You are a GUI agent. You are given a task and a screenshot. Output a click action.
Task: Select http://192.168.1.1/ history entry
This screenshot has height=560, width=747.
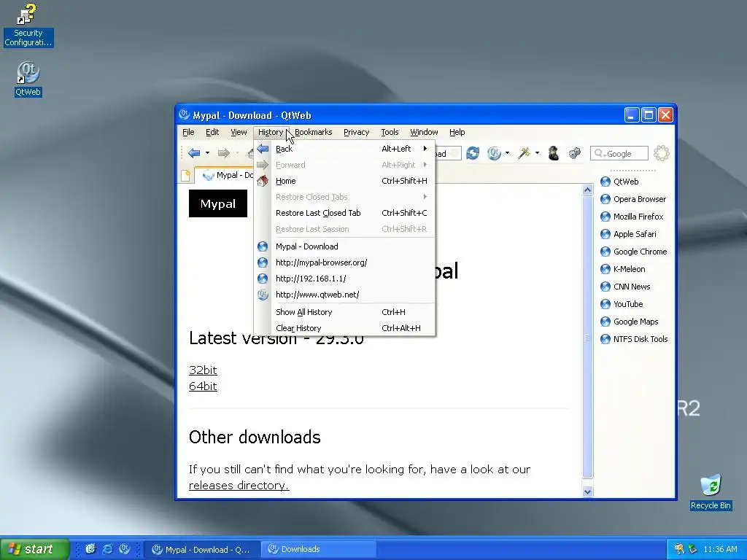click(x=344, y=279)
